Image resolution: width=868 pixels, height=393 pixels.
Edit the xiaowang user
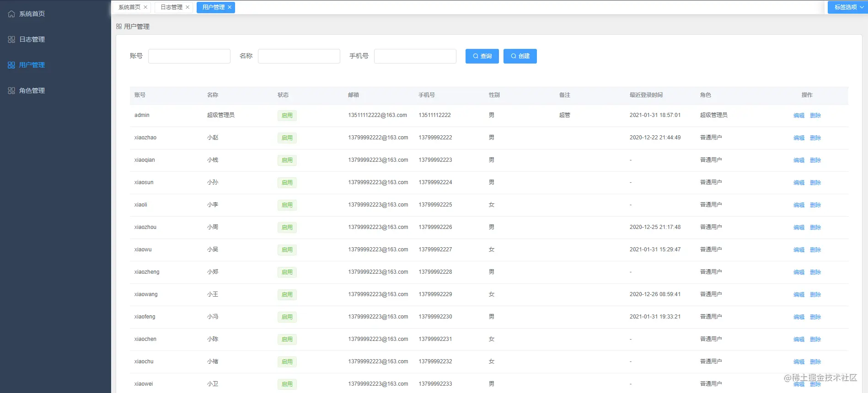coord(799,295)
